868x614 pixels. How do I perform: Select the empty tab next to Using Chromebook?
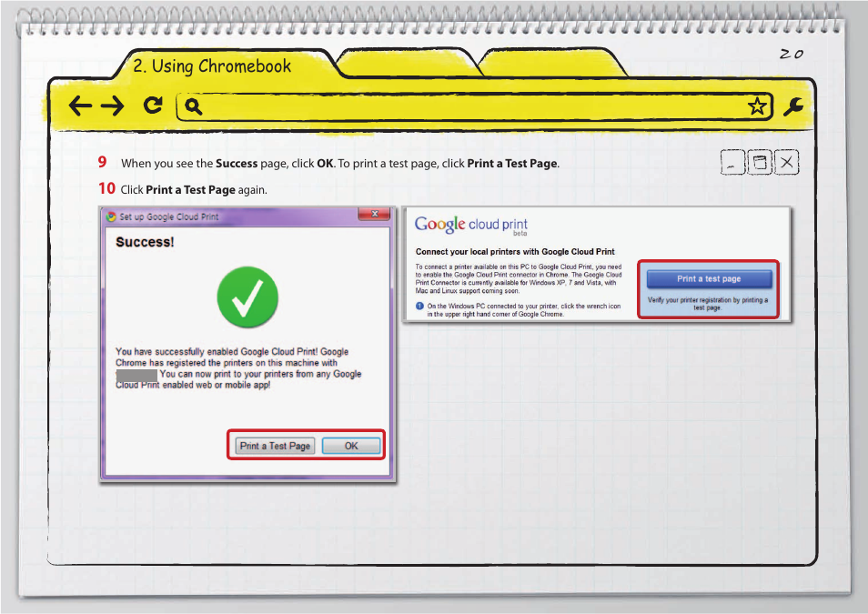pos(409,62)
